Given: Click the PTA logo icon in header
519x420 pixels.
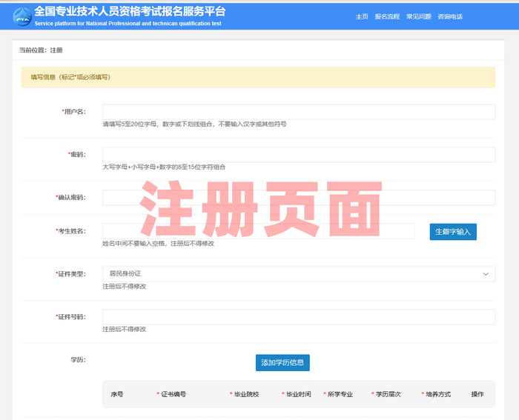Looking at the screenshot, I should tap(22, 16).
